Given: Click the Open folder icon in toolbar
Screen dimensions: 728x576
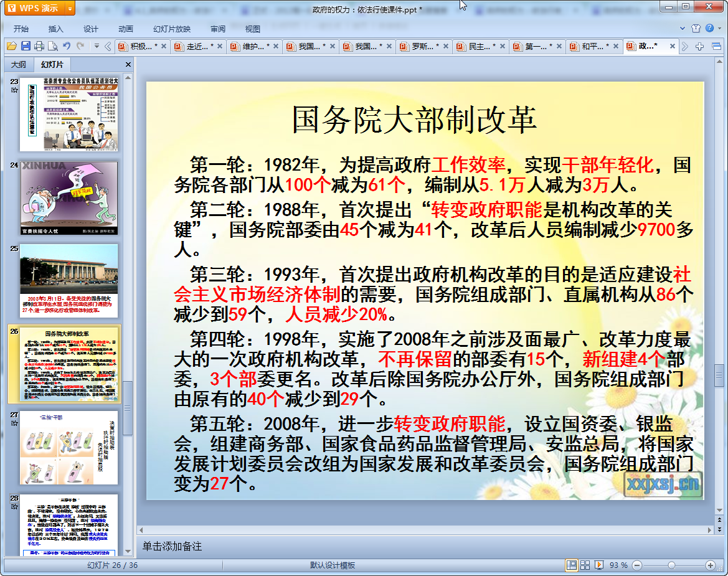Looking at the screenshot, I should click(x=12, y=46).
